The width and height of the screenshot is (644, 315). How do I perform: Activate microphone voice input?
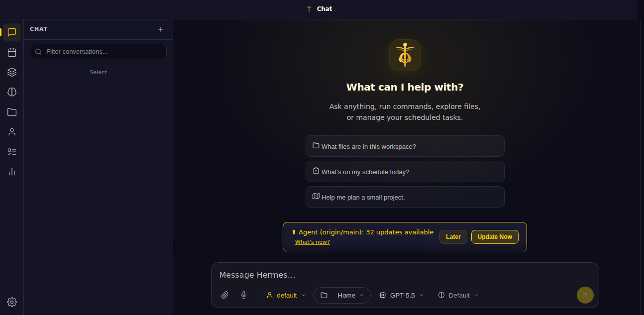click(x=244, y=295)
